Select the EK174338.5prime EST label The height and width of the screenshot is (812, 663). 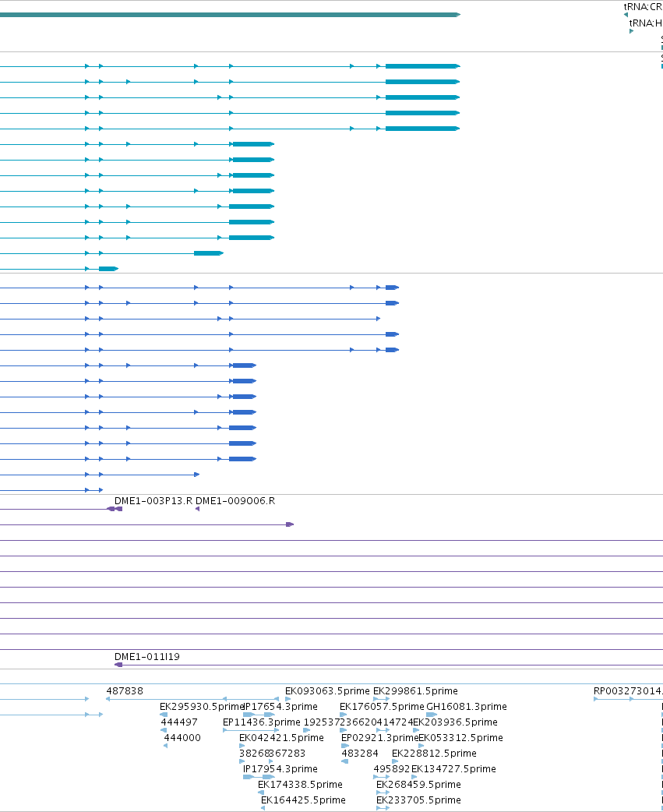tap(300, 784)
